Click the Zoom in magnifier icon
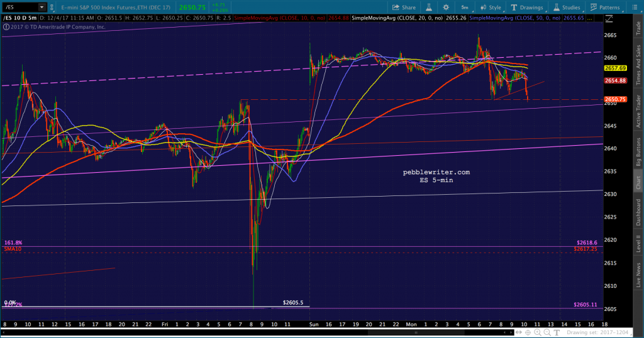The image size is (644, 338). (x=538, y=333)
